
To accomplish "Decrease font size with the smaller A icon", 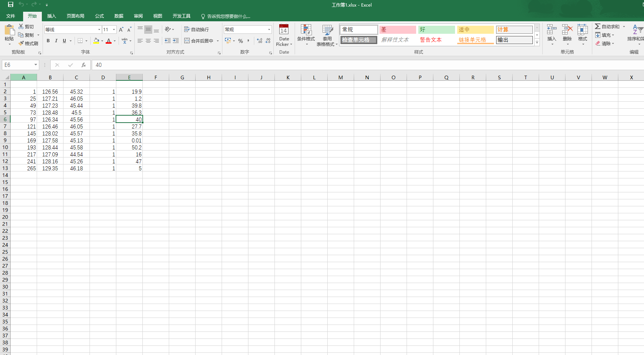I will point(129,29).
